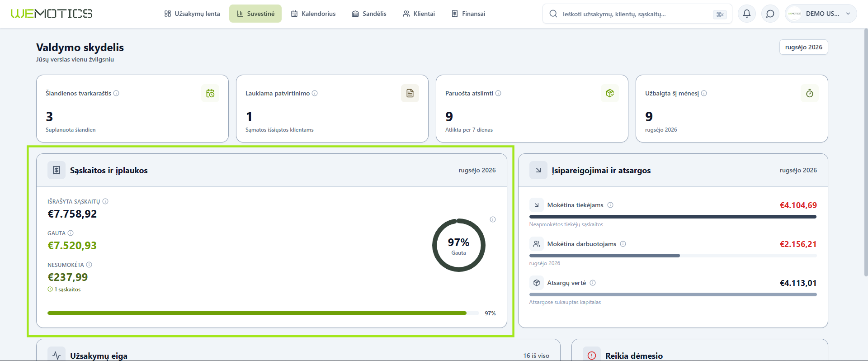
Task: Click the Mokėtina tiekėjams progress bar
Action: (673, 217)
